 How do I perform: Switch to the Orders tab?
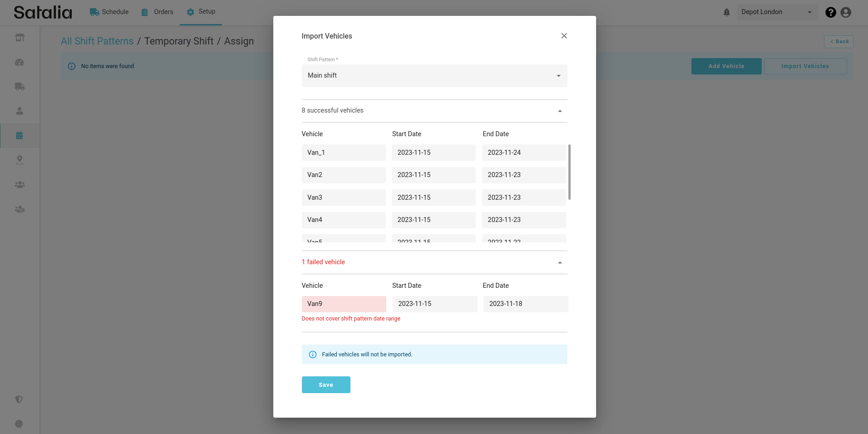[157, 12]
